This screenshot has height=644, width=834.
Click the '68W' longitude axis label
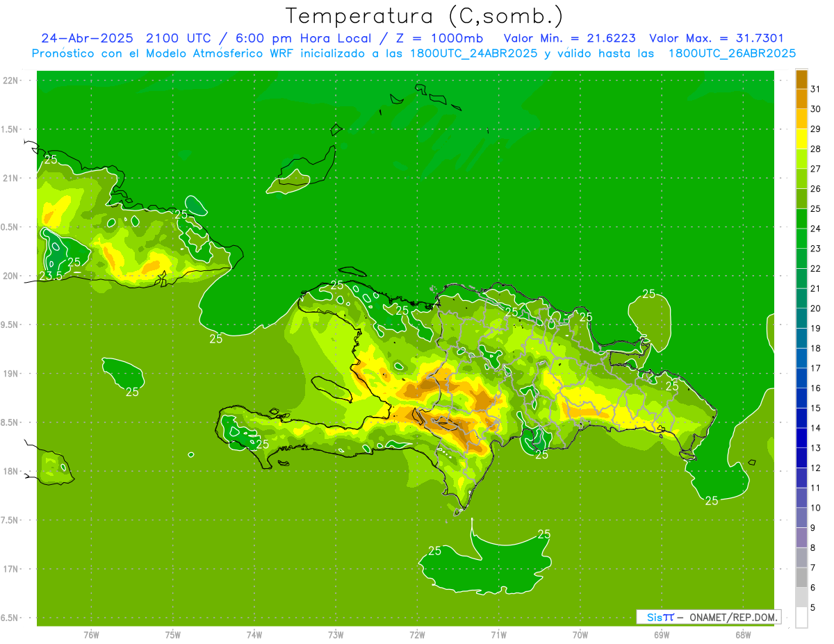click(x=742, y=634)
